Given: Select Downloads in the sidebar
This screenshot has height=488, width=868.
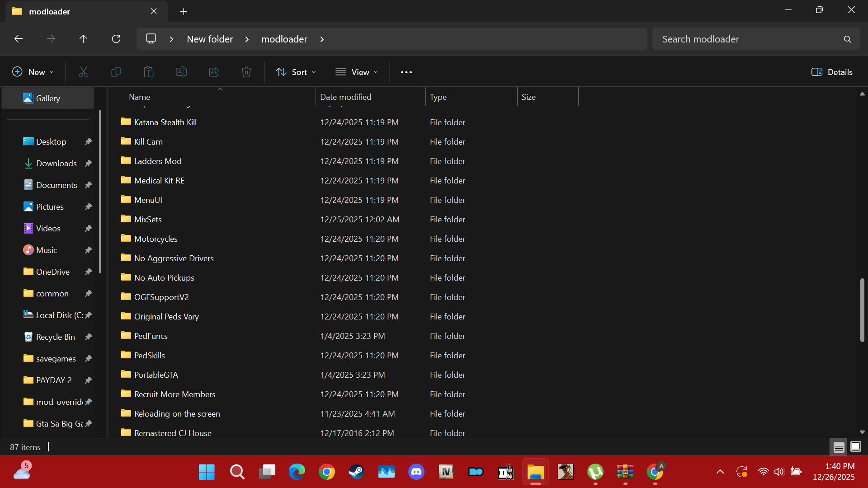Looking at the screenshot, I should pyautogui.click(x=56, y=163).
